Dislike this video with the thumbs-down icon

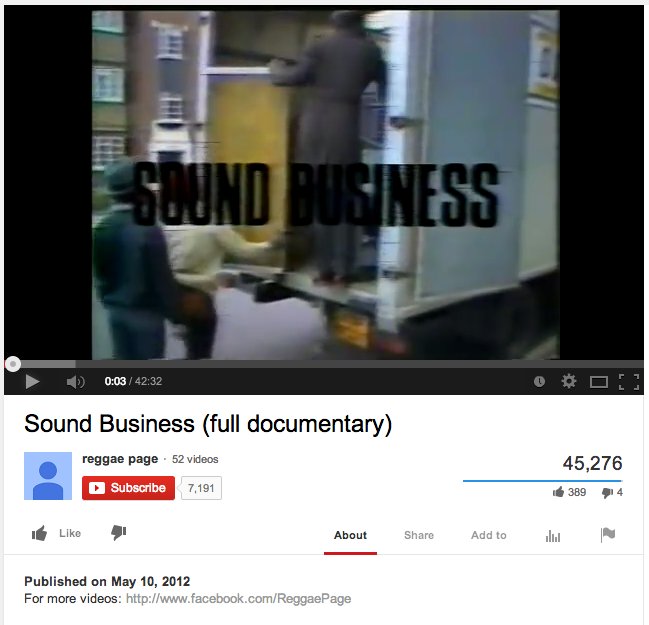coord(118,533)
